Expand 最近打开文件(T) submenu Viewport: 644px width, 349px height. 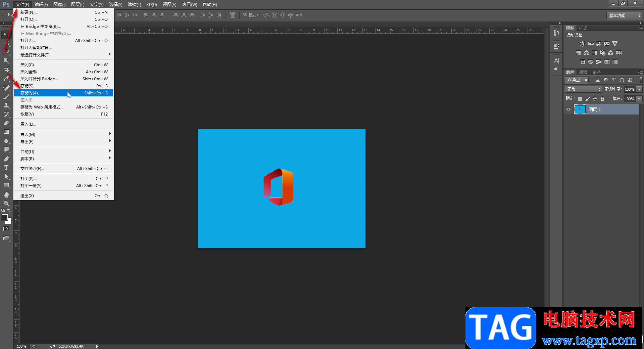(x=63, y=55)
